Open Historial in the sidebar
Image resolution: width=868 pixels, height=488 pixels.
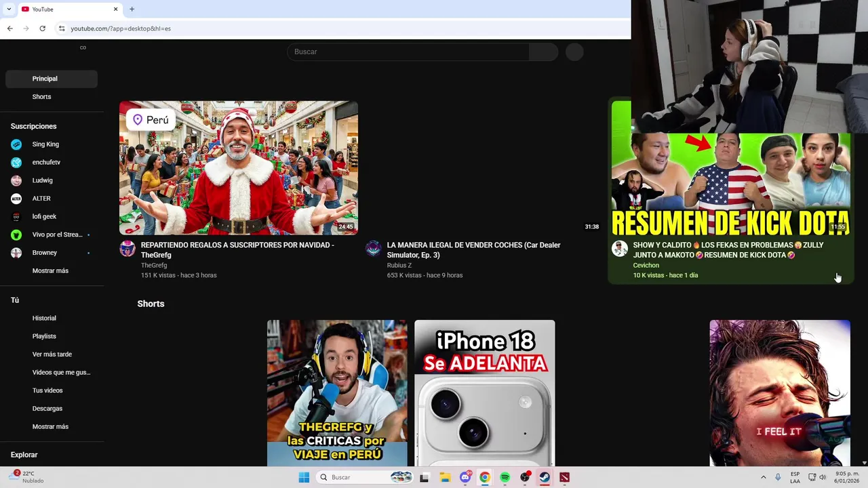52,318
